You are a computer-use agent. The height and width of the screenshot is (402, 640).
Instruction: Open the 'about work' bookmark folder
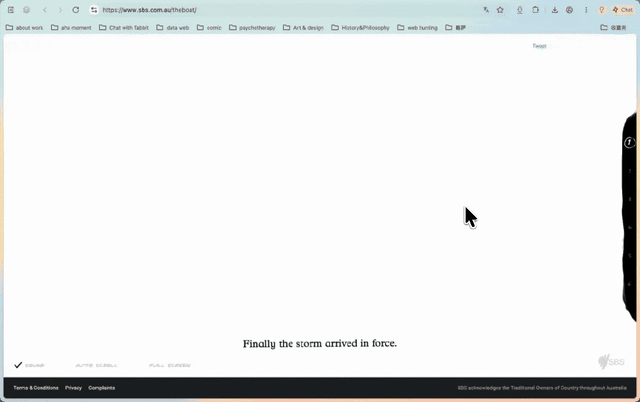coord(24,28)
